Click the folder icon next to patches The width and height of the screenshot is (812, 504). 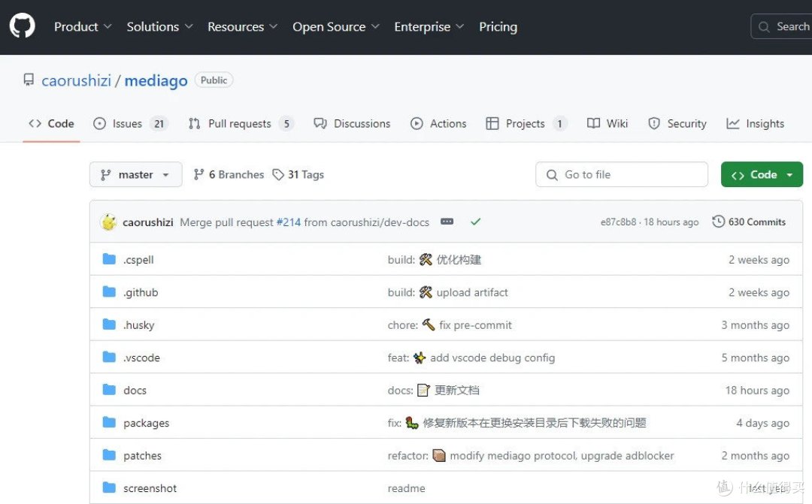tap(109, 454)
